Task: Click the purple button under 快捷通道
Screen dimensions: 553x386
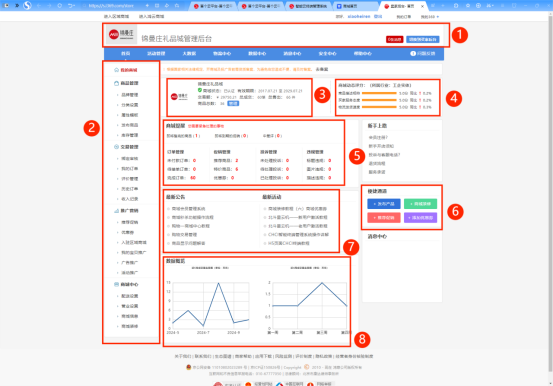Action: point(420,218)
